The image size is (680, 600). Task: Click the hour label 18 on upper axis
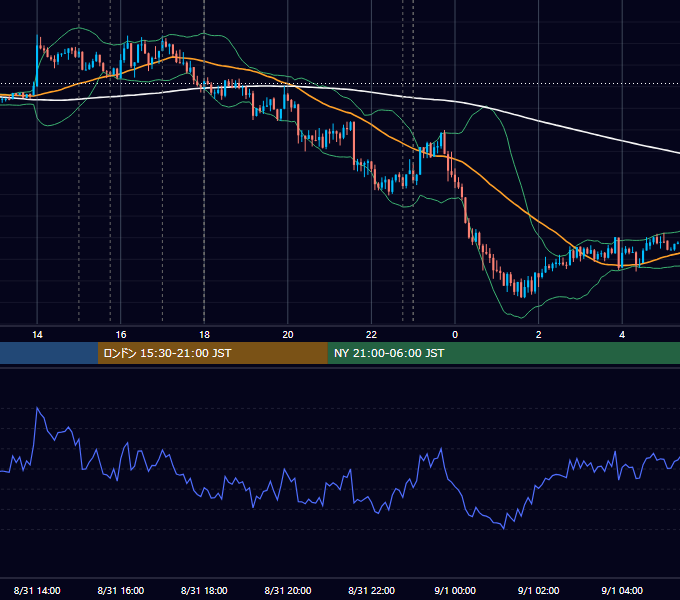204,335
